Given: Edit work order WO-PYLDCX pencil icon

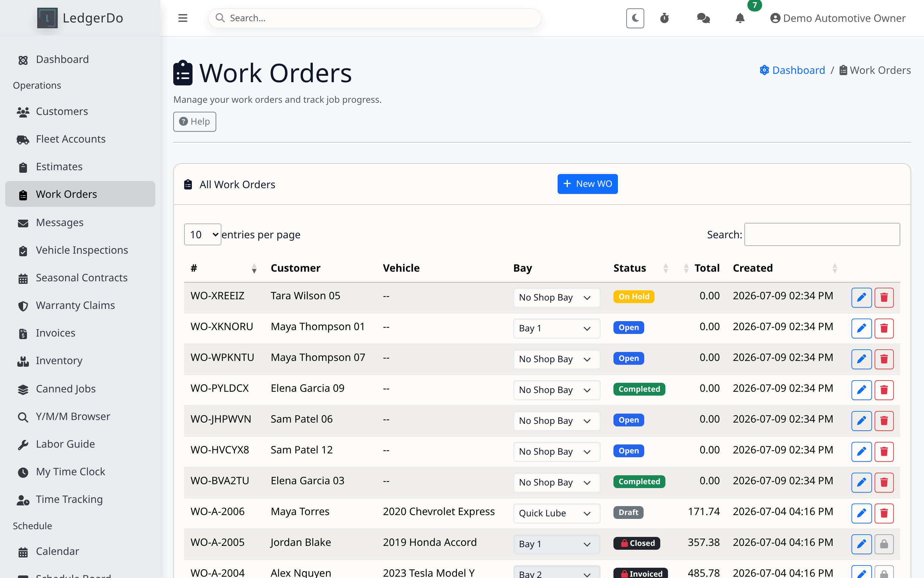Looking at the screenshot, I should click(x=861, y=390).
